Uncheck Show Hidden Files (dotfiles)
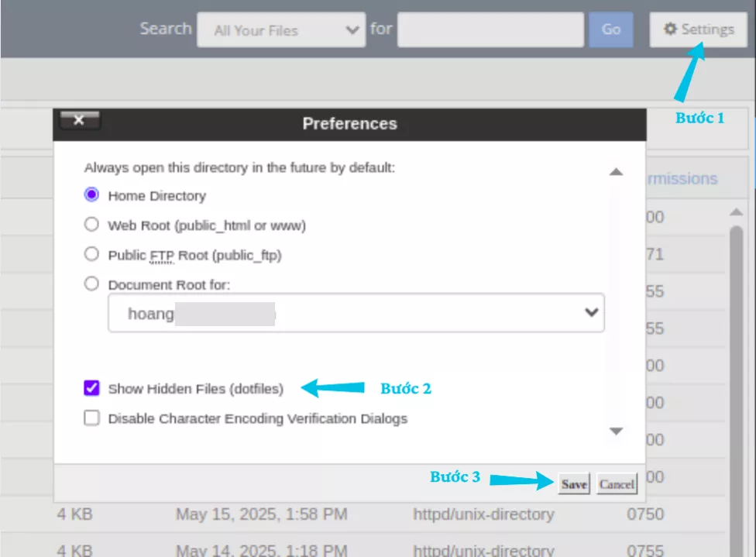 point(91,388)
